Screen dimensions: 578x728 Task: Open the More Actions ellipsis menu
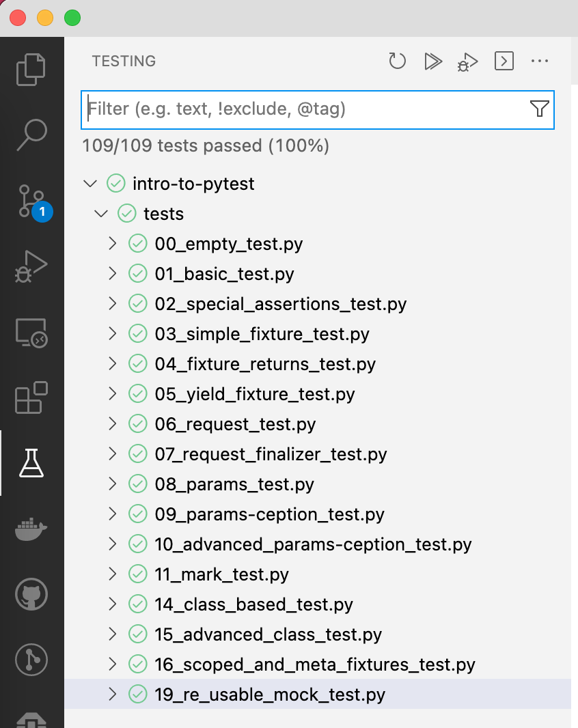(540, 61)
